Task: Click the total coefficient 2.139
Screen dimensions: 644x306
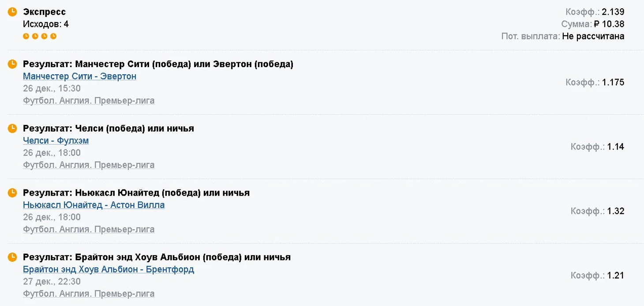Action: [x=613, y=12]
